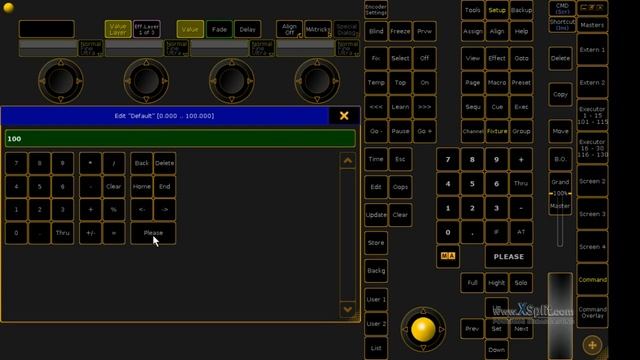
Task: Click the right arrow on the trackball ring
Action: (x=442, y=329)
